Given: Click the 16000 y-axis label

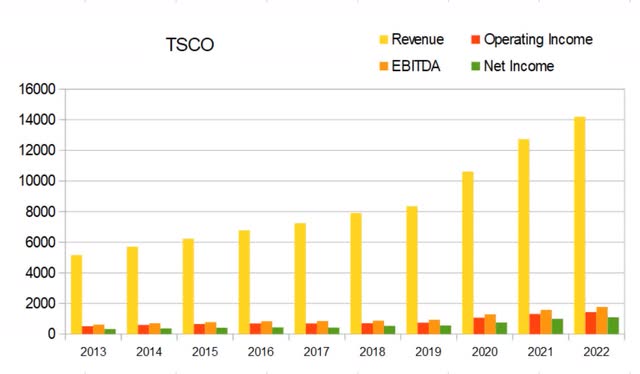Looking at the screenshot, I should pos(37,89).
